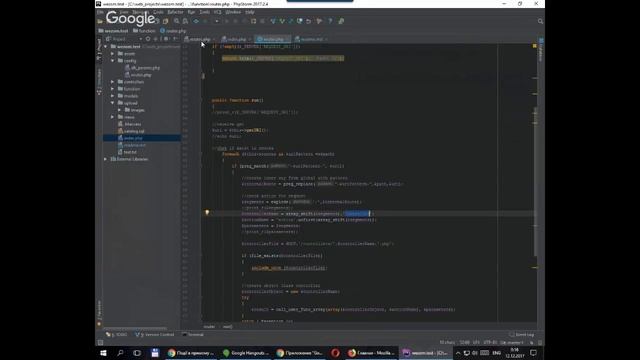Screen dimensions: 640x360
Task: Select db_params.php in config folder
Action: coord(142,68)
